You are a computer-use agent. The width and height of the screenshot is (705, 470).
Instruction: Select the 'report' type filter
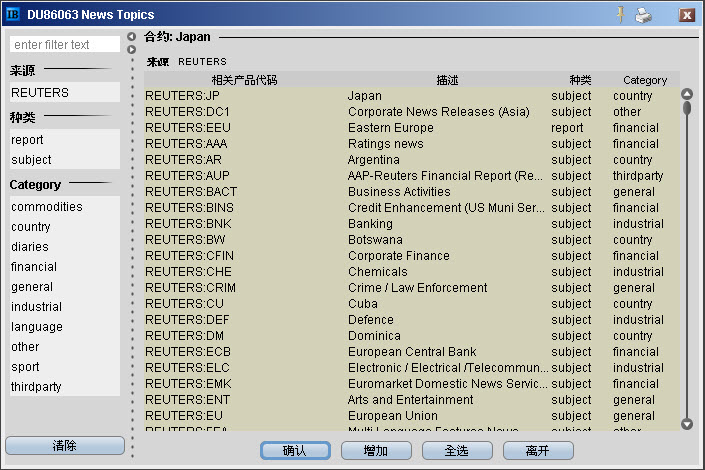[x=64, y=140]
